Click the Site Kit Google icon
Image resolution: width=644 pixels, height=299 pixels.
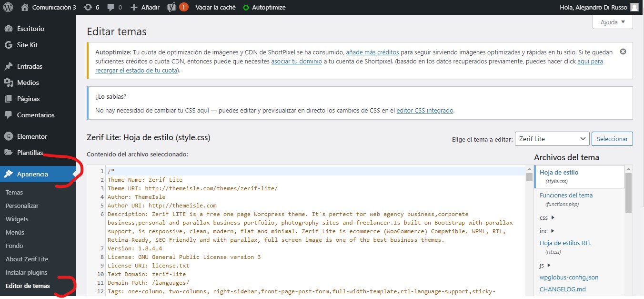[9, 45]
